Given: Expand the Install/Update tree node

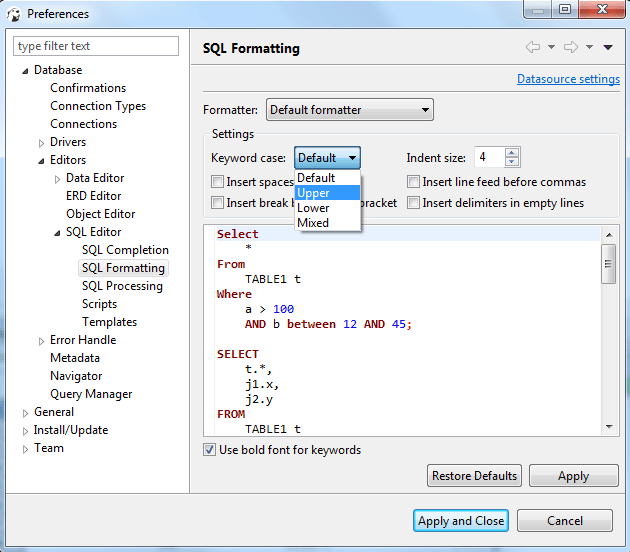Looking at the screenshot, I should [25, 431].
